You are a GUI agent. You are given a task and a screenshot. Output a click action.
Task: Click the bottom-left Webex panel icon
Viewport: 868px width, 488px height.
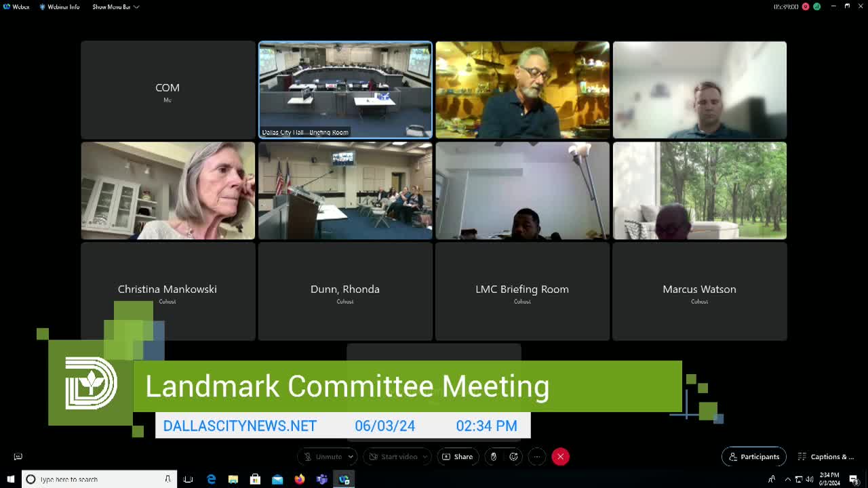tap(18, 457)
